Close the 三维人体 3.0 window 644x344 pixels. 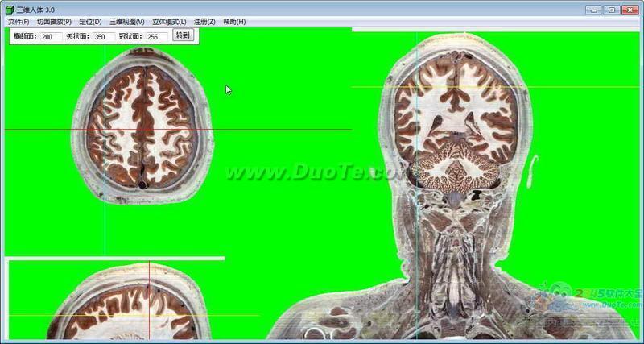(x=630, y=10)
